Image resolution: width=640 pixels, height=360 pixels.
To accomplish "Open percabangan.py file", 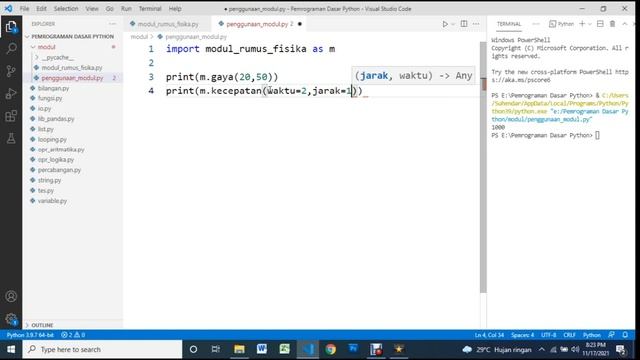I will pyautogui.click(x=59, y=170).
